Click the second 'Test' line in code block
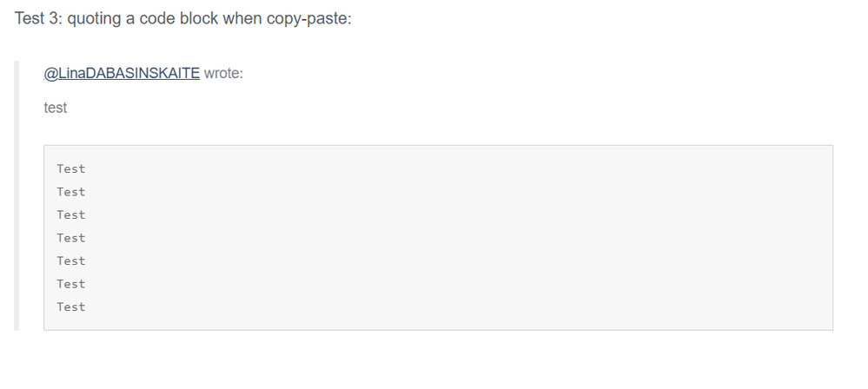Screen dimensions: 868x389 point(71,192)
